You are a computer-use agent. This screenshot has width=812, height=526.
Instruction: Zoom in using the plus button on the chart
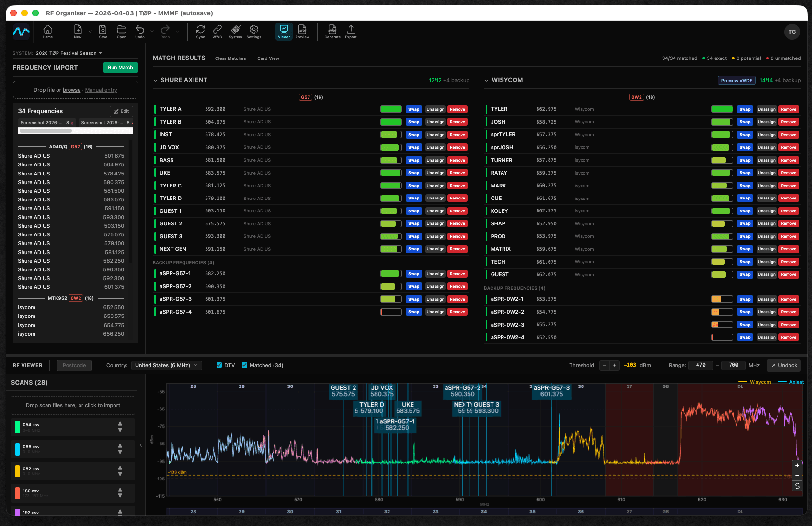pos(797,465)
